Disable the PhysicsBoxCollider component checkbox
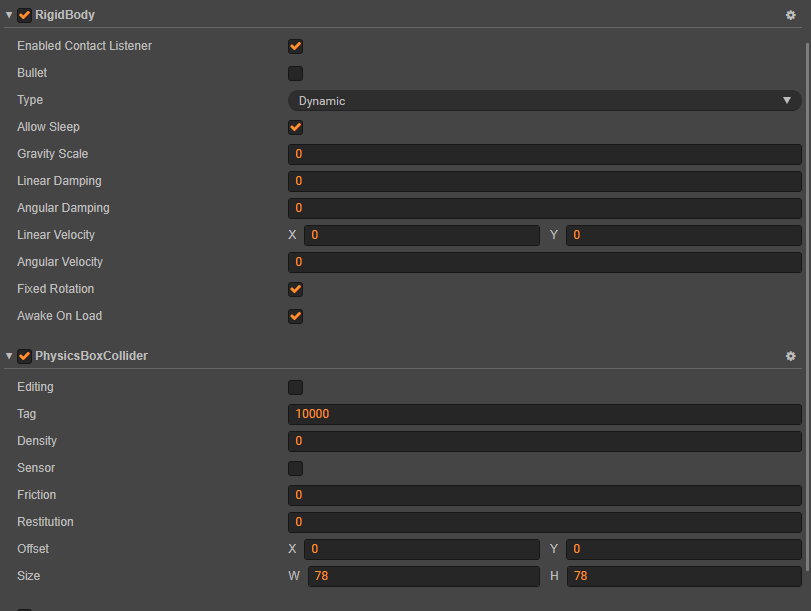The image size is (811, 611). tap(24, 356)
